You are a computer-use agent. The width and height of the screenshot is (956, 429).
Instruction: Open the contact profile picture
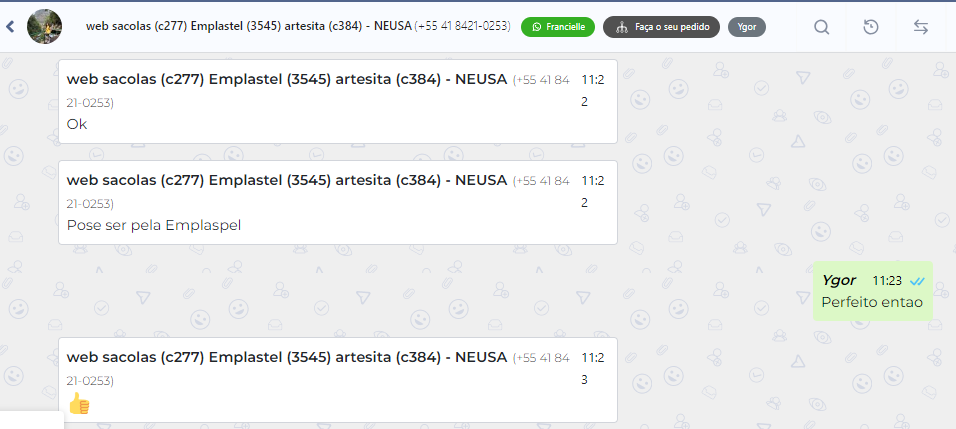[x=44, y=26]
